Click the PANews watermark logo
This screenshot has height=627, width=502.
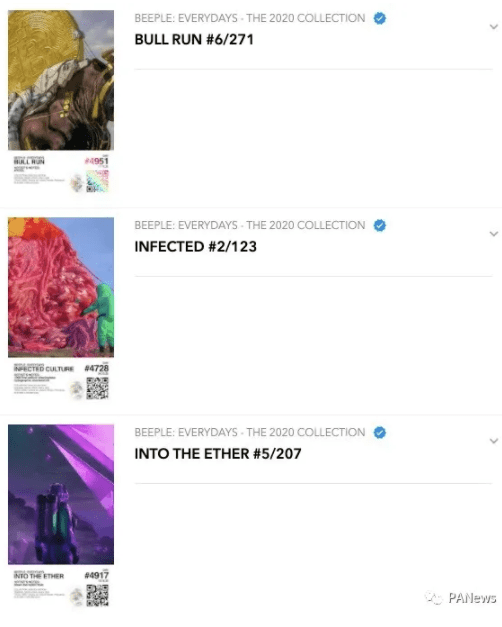click(461, 598)
